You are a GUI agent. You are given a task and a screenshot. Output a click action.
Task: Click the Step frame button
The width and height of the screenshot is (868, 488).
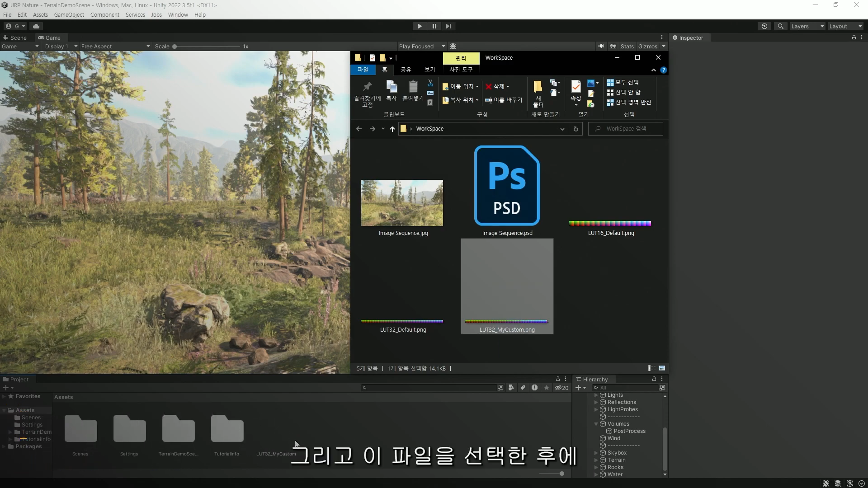448,26
